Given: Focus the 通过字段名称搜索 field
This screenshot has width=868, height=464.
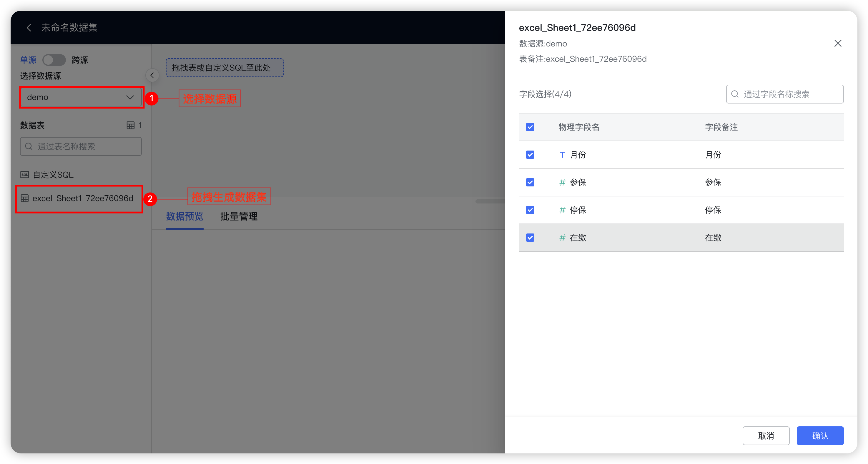Looking at the screenshot, I should [789, 94].
